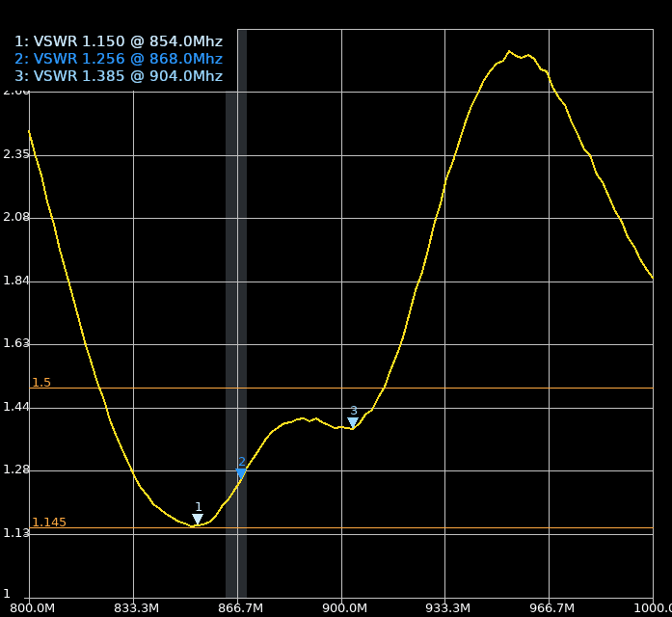Click the yellow trace's highest peak
The height and width of the screenshot is (617, 672).
[509, 51]
